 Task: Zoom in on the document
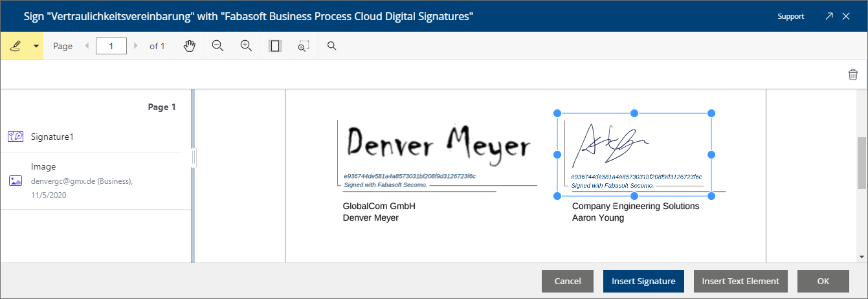(x=246, y=46)
